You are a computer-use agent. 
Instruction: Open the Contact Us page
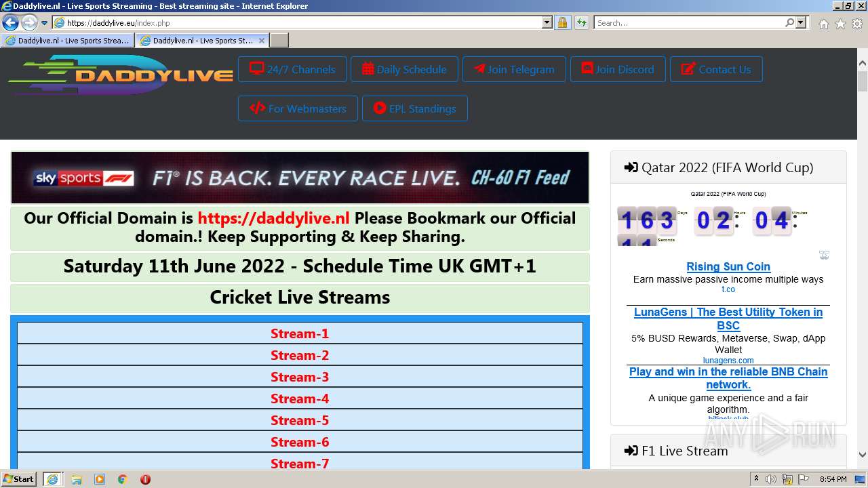pyautogui.click(x=716, y=69)
